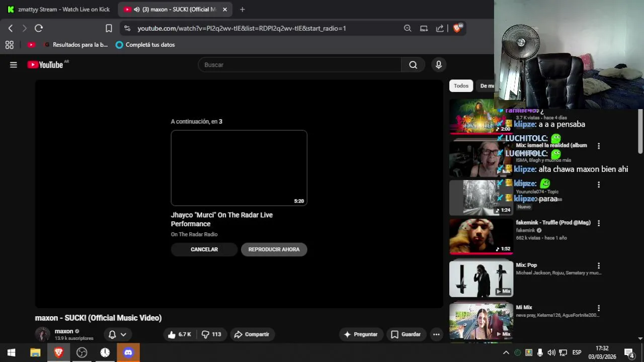The image size is (644, 362).
Task: Open Discord from the taskbar
Action: pyautogui.click(x=128, y=352)
